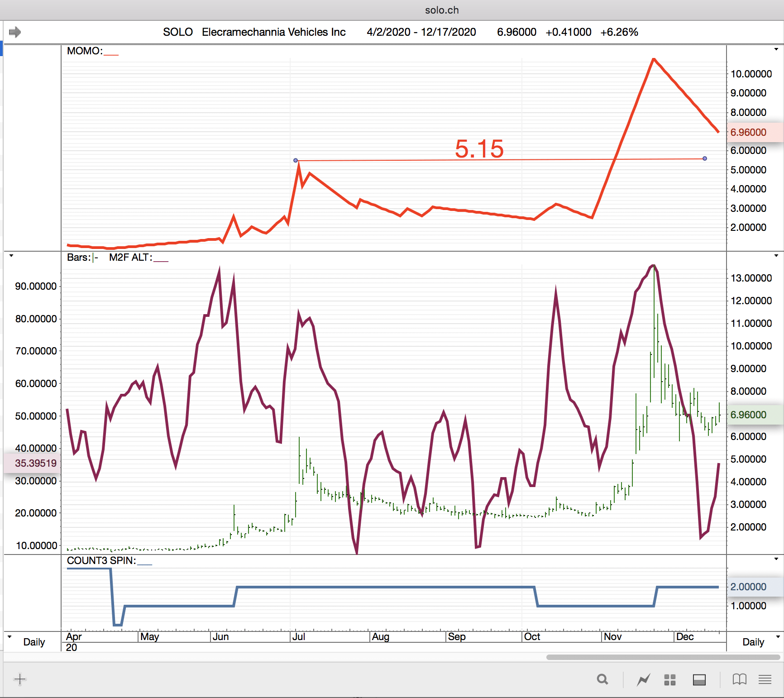Click the gray arrow icon beside symbol

(15, 32)
